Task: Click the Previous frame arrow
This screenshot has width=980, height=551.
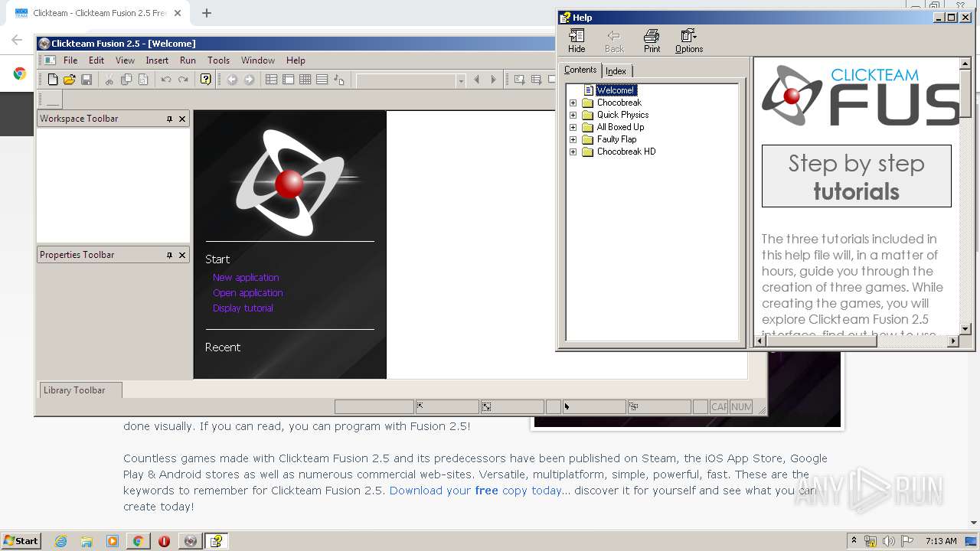Action: click(x=477, y=80)
